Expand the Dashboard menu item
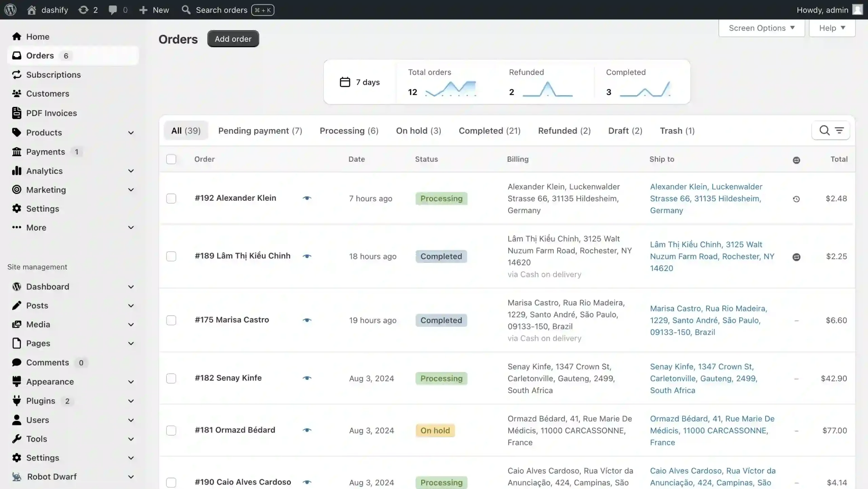 [131, 286]
